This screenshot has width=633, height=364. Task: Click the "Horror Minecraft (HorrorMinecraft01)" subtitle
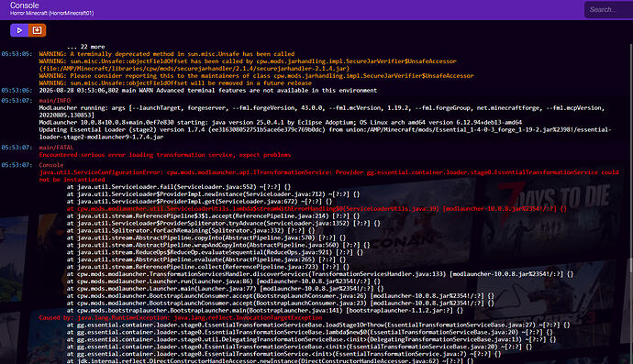(51, 14)
